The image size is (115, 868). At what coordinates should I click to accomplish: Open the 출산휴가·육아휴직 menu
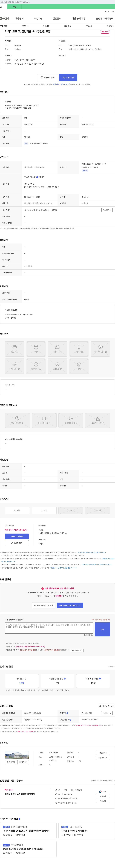(105, 19)
